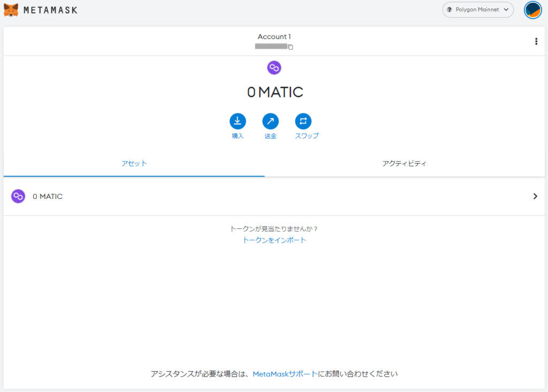Open the three-dot account options menu
The width and height of the screenshot is (548, 392).
(536, 42)
